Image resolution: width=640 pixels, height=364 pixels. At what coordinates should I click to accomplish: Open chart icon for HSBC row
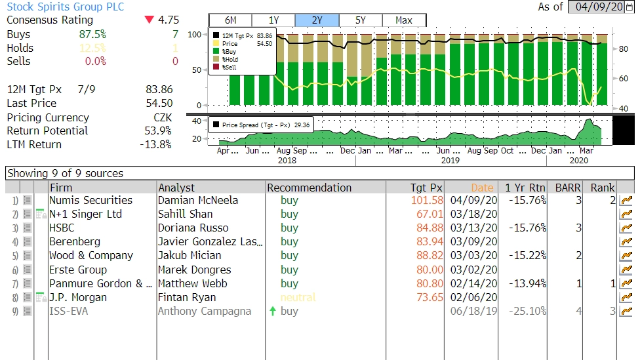click(x=626, y=228)
